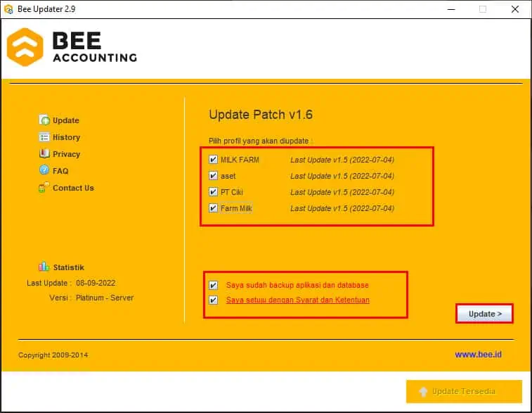Click the History list icon

[44, 137]
